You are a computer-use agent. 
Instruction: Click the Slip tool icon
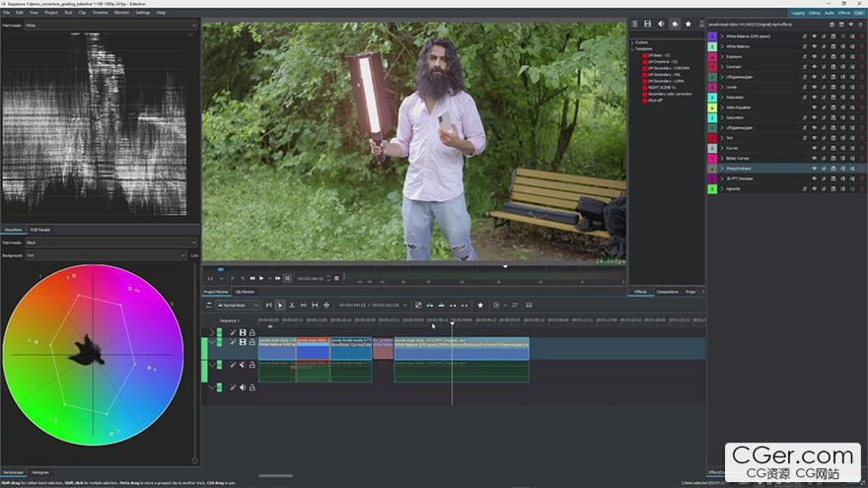(315, 305)
